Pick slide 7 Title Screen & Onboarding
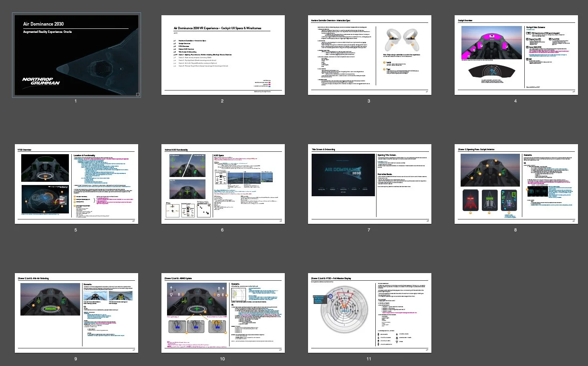The image size is (588, 366). pos(369,184)
